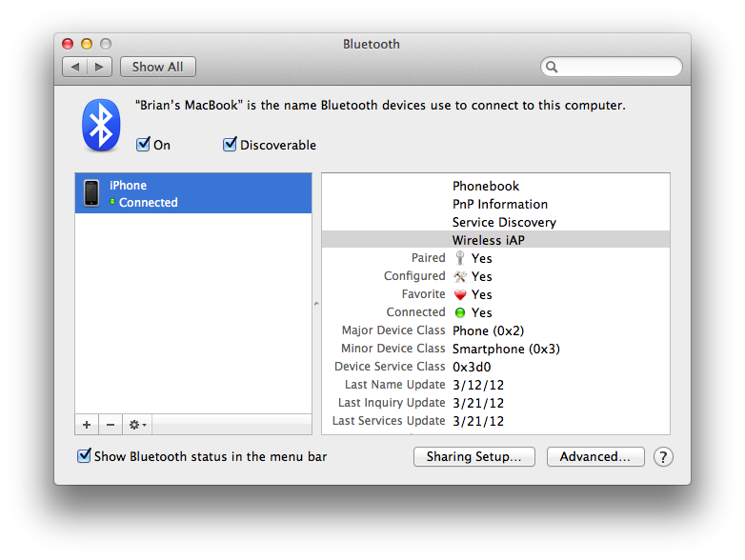Click the split pane divider handle

(x=316, y=304)
